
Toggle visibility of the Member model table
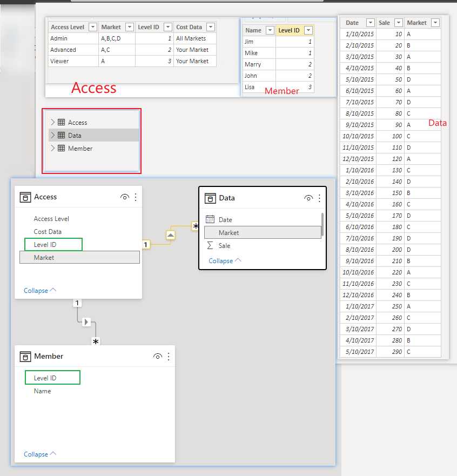[x=158, y=357]
